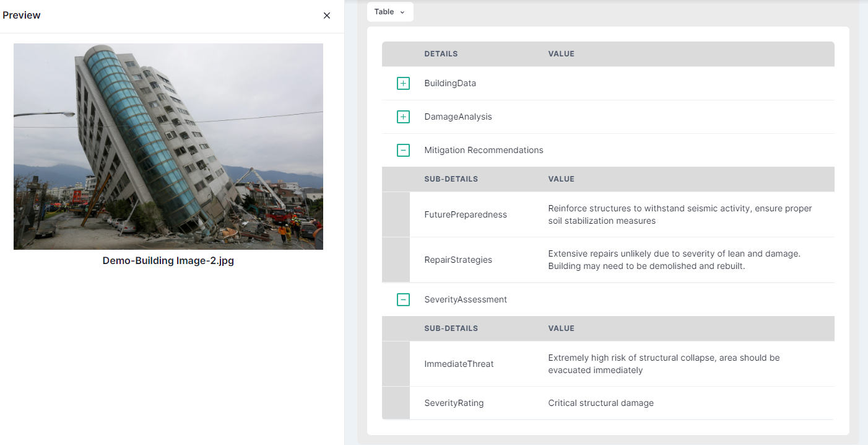Screen dimensions: 868x445
Task: Close the Preview panel
Action: pos(327,15)
